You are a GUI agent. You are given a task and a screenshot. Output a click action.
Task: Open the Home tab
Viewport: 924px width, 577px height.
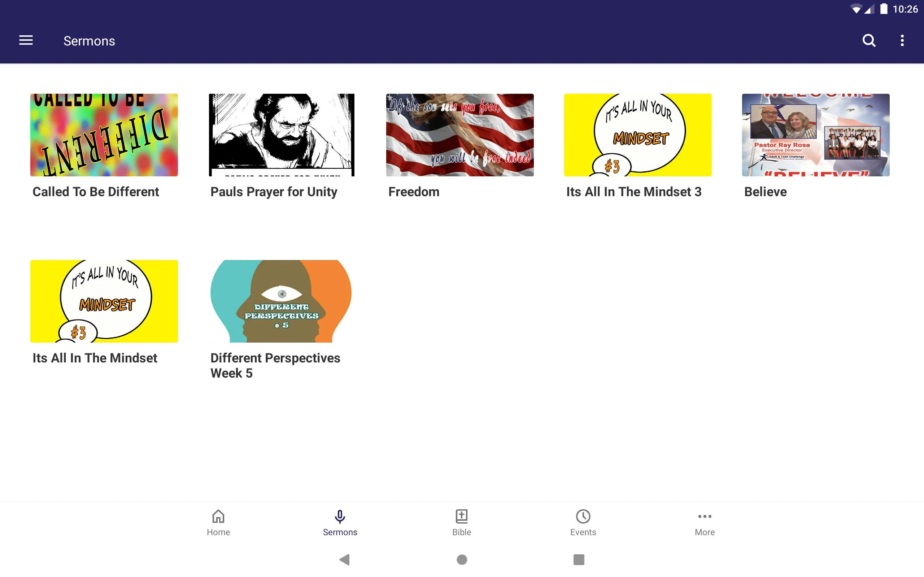(218, 522)
